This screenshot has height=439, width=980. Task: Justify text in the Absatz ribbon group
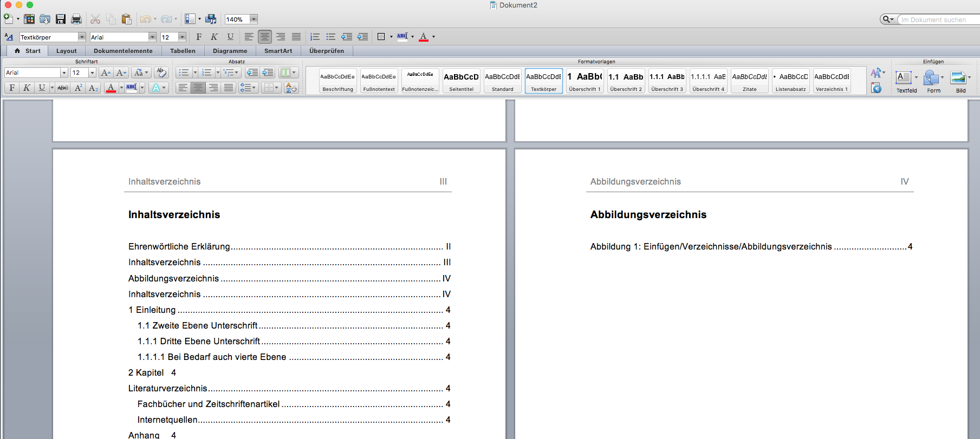coord(229,88)
